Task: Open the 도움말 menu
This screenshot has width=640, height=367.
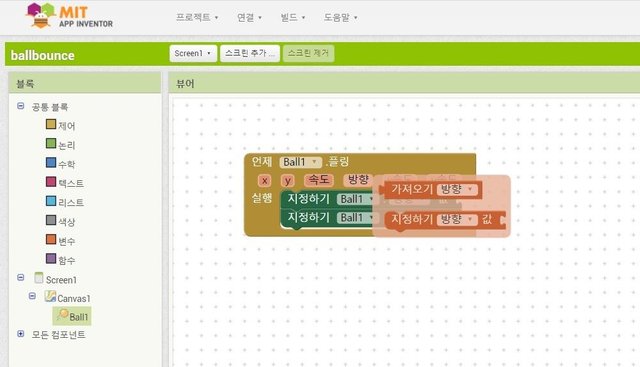Action: [x=340, y=18]
